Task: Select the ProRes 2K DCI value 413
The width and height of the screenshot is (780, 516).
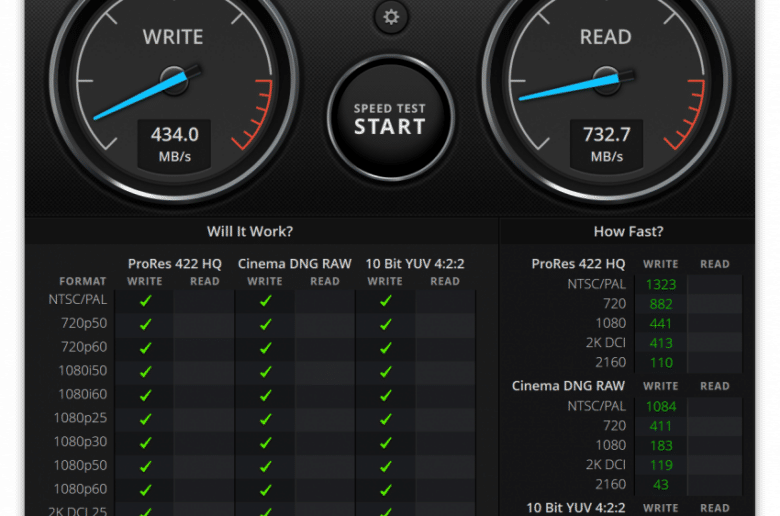Action: click(661, 343)
